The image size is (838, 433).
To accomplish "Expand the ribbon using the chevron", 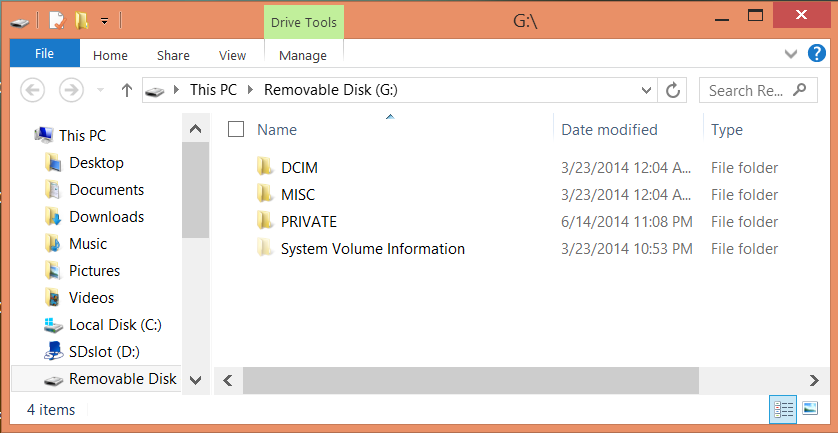I will pos(790,53).
